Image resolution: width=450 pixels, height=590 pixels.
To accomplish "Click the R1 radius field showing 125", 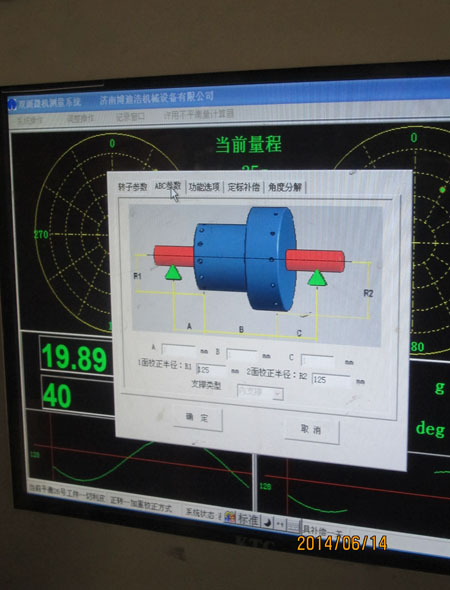I will tap(211, 370).
